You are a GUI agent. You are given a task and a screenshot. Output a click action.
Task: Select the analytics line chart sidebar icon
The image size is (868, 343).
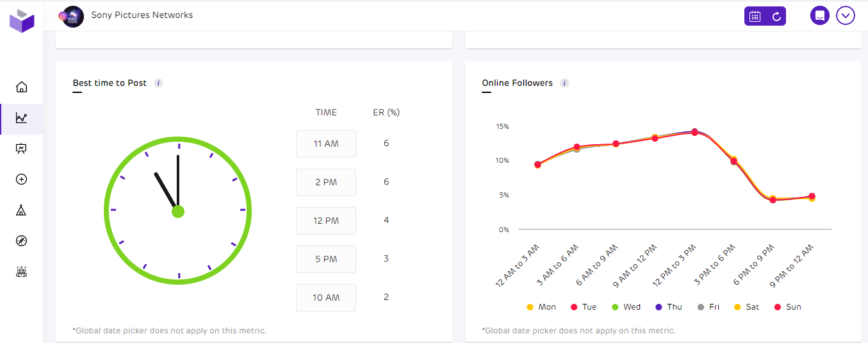pos(21,118)
